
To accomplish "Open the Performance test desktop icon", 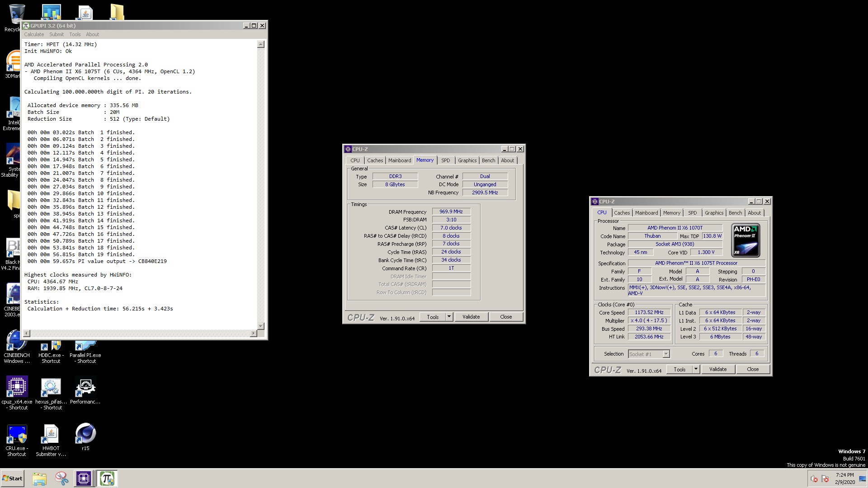I will 85,389.
